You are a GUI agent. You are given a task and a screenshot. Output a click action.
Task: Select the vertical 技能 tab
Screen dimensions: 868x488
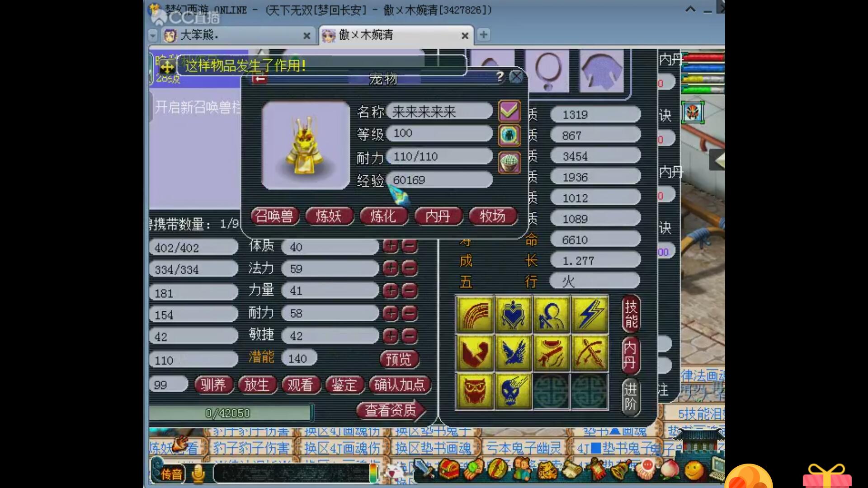pos(631,314)
